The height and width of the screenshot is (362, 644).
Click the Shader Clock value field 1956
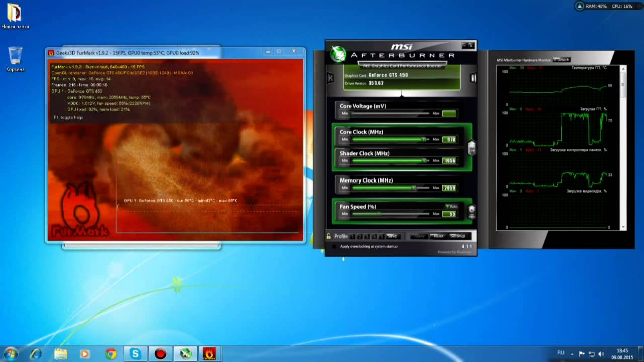[449, 161]
